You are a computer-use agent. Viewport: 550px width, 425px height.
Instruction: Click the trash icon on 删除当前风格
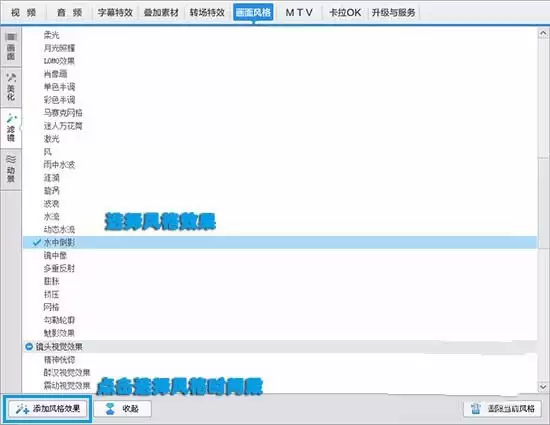476,409
